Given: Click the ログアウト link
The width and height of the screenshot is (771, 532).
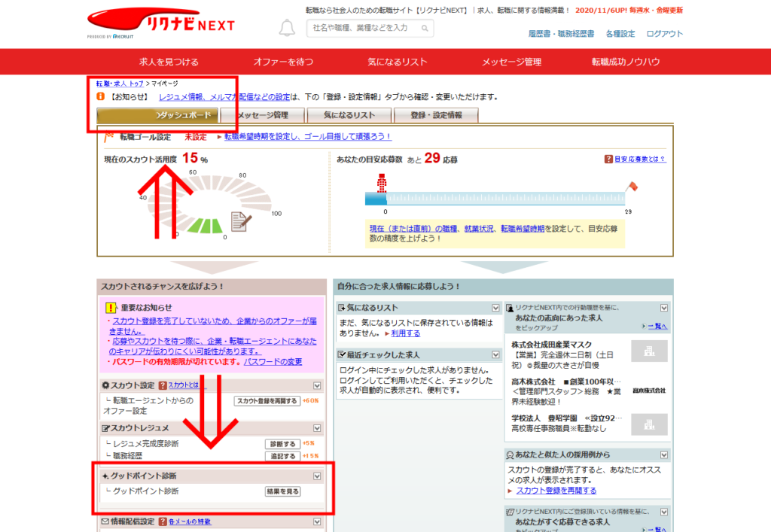Looking at the screenshot, I should tap(664, 33).
